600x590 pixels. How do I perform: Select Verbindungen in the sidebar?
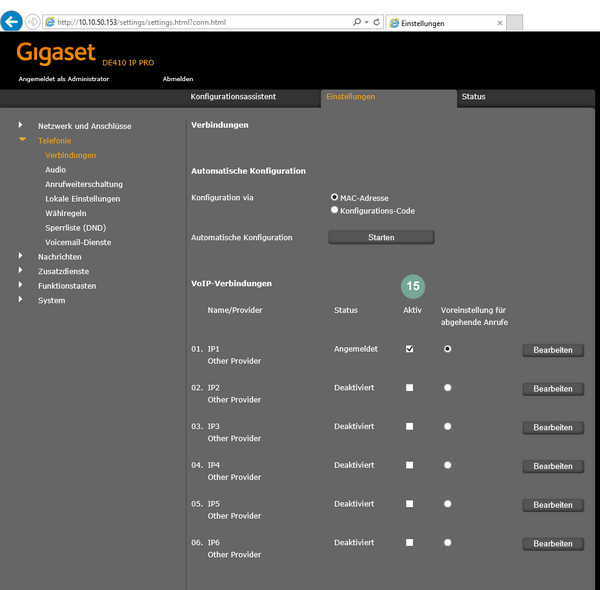tap(70, 155)
